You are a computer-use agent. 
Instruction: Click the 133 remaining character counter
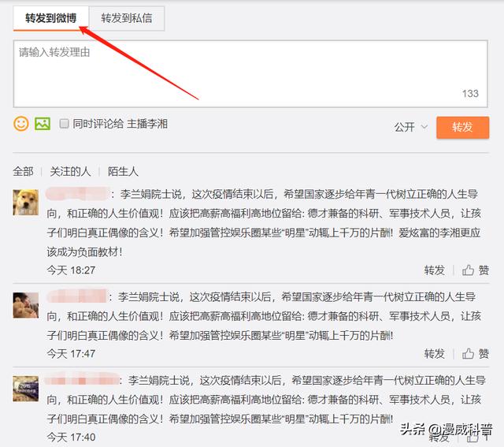471,93
